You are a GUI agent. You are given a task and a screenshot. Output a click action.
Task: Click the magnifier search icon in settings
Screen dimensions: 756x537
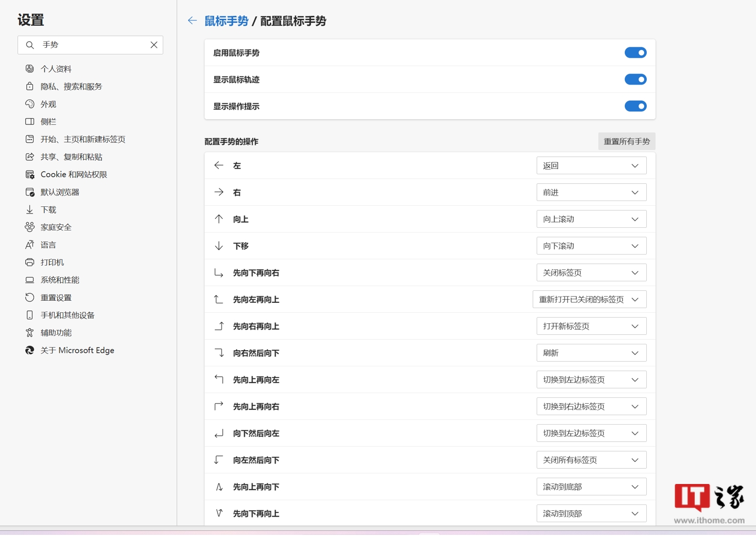click(30, 45)
